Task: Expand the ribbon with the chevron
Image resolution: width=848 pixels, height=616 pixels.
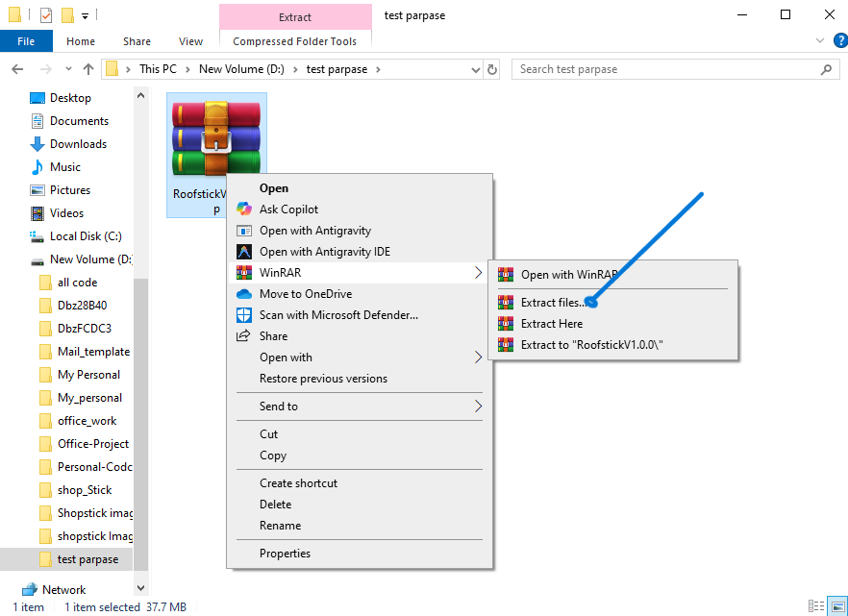Action: pos(820,40)
